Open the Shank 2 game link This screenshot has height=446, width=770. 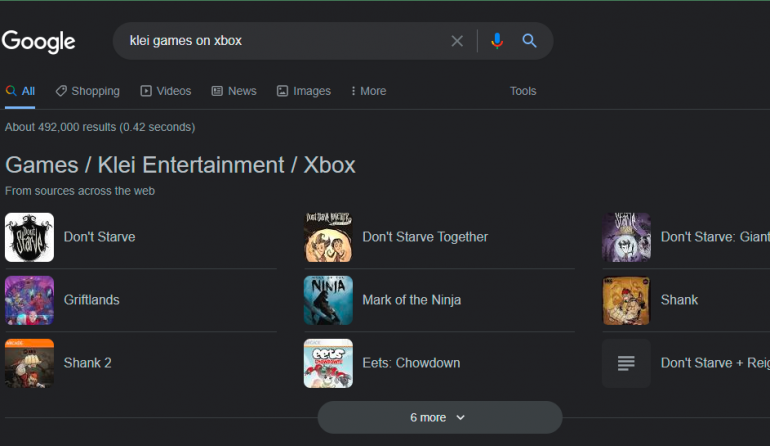click(87, 363)
